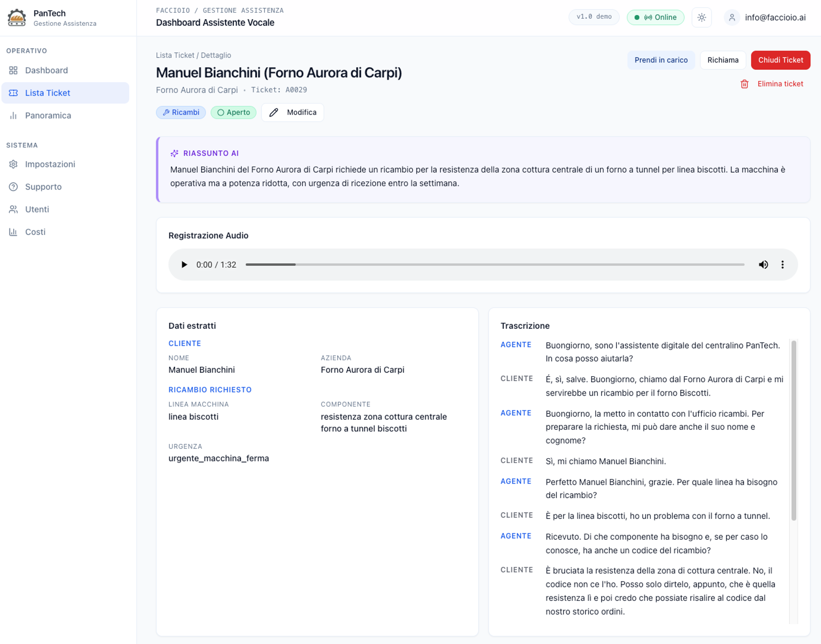The width and height of the screenshot is (821, 644).
Task: Open Panoramica in the sidebar
Action: pos(65,115)
